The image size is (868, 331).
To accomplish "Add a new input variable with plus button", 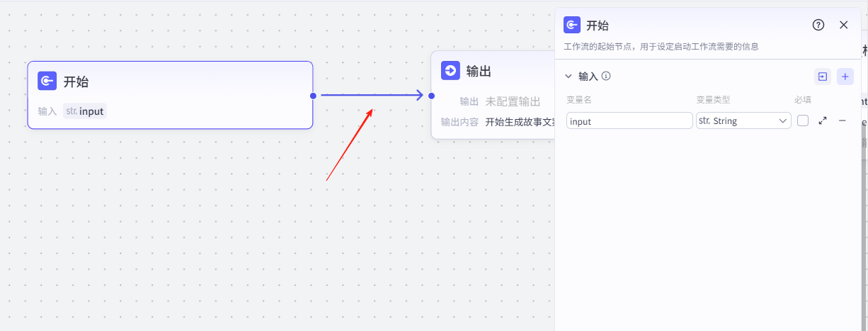I will (x=845, y=77).
